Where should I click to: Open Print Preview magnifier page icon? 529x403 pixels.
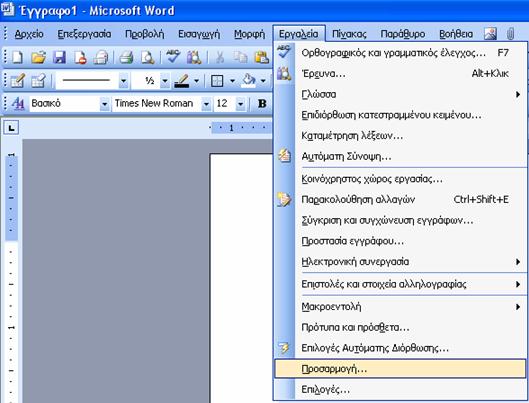pyautogui.click(x=147, y=57)
